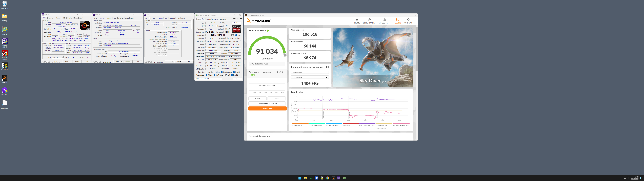The width and height of the screenshot is (644, 181).
Task: Open 1440p Ultra resolution dropdown
Action: tap(310, 78)
